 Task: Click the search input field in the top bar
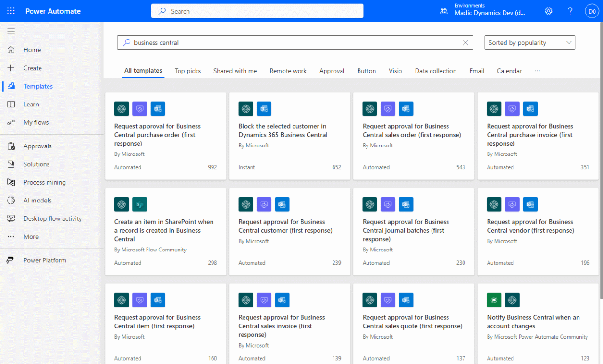coord(257,10)
